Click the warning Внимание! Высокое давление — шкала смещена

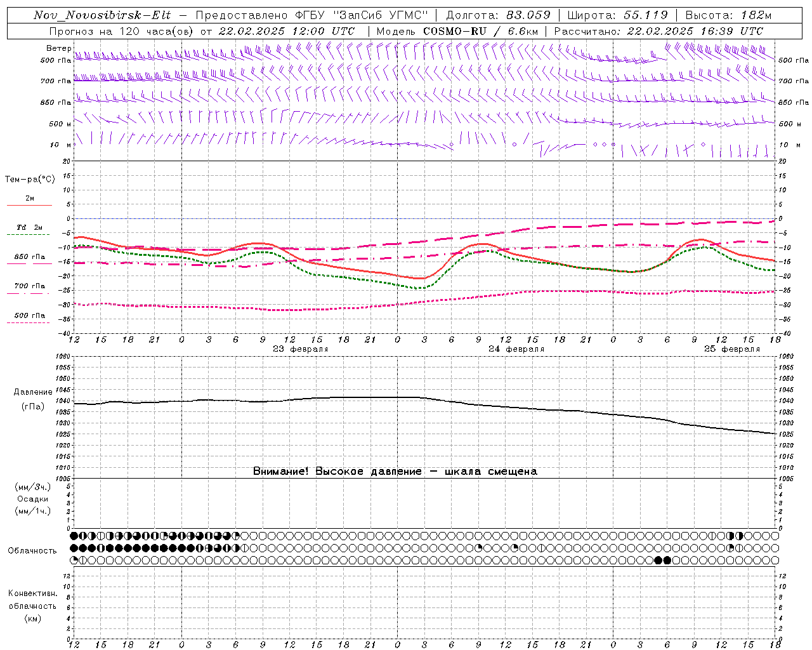(395, 471)
